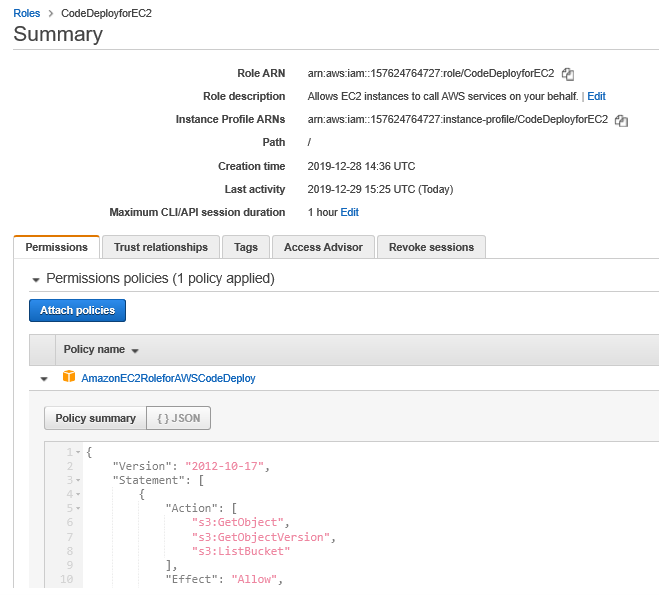Edit the maximum CLI/API session duration

pos(350,212)
